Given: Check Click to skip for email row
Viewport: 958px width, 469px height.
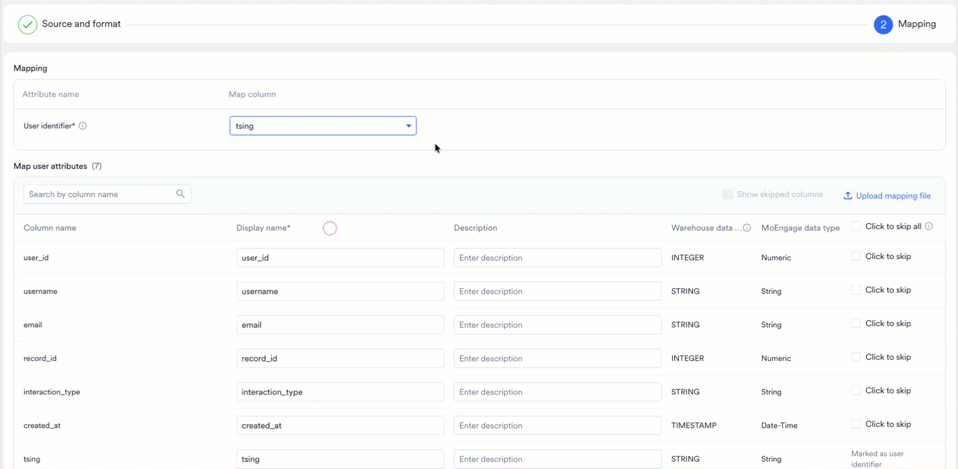Looking at the screenshot, I should click(x=856, y=323).
